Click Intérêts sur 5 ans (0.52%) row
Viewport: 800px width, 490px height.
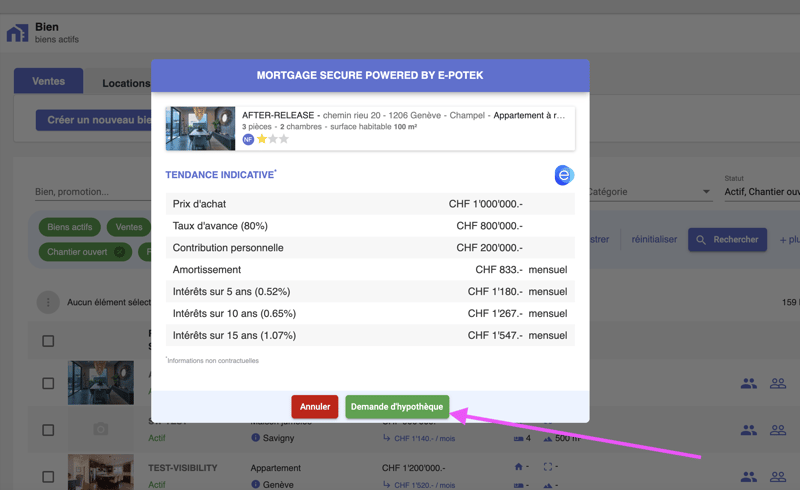click(x=370, y=291)
